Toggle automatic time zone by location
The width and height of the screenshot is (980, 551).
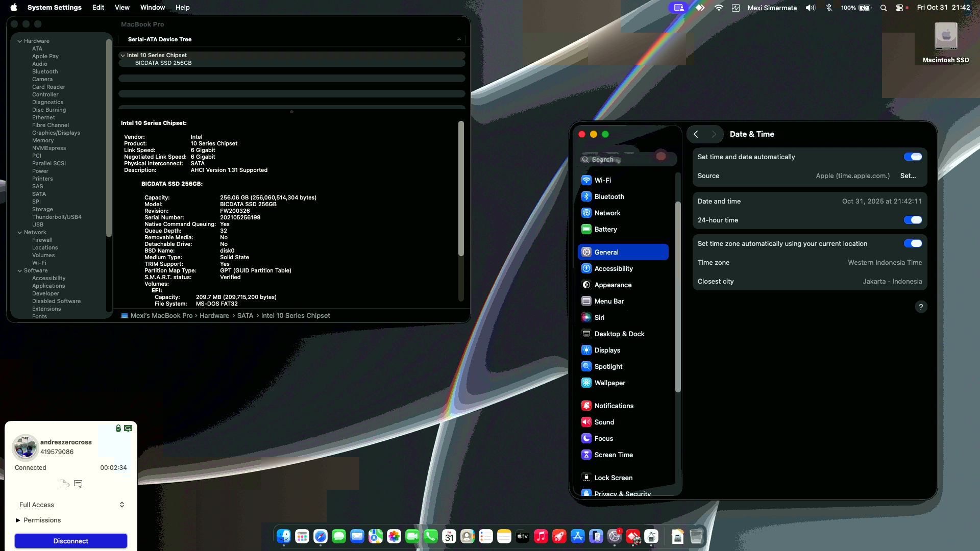tap(913, 243)
